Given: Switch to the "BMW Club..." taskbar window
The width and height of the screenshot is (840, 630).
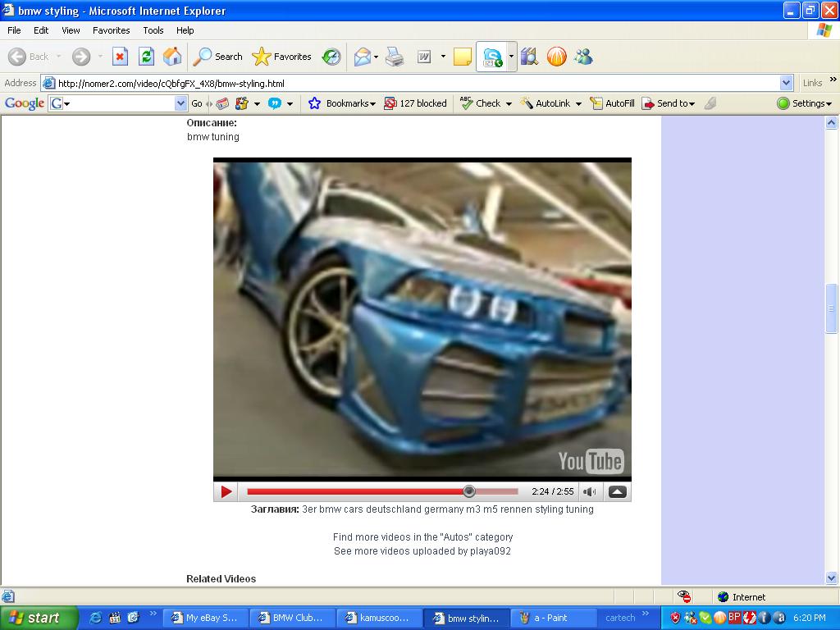Looking at the screenshot, I should (293, 618).
